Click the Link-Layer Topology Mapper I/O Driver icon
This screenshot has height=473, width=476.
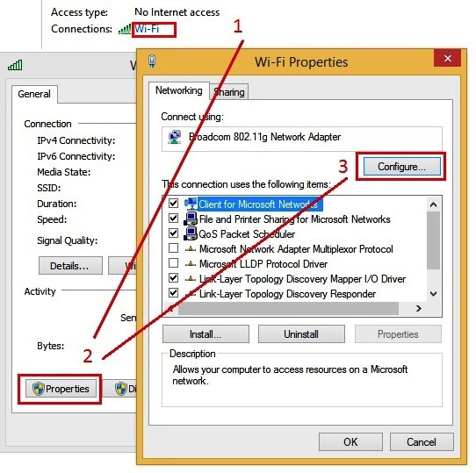(191, 278)
